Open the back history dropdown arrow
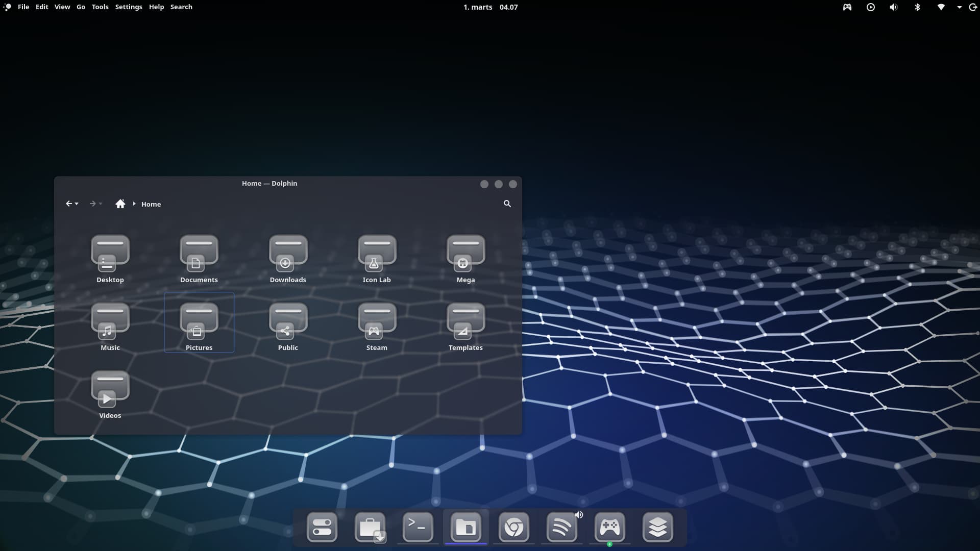980x551 pixels. [x=77, y=204]
